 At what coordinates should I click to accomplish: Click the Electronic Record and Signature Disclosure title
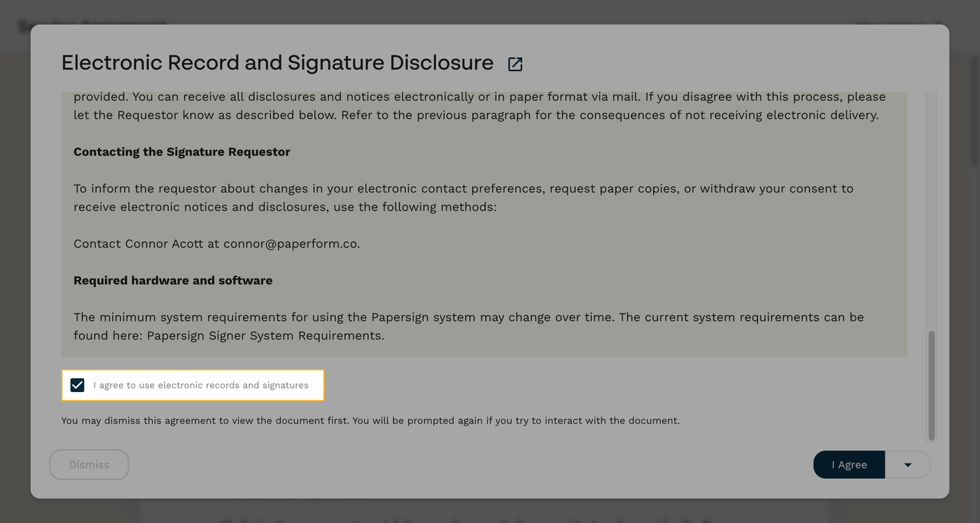(277, 62)
